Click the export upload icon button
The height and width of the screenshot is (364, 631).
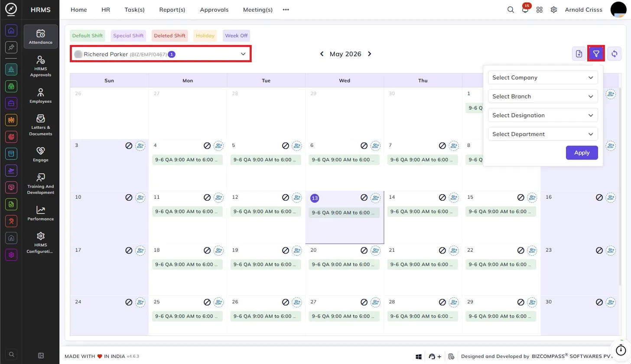click(579, 54)
